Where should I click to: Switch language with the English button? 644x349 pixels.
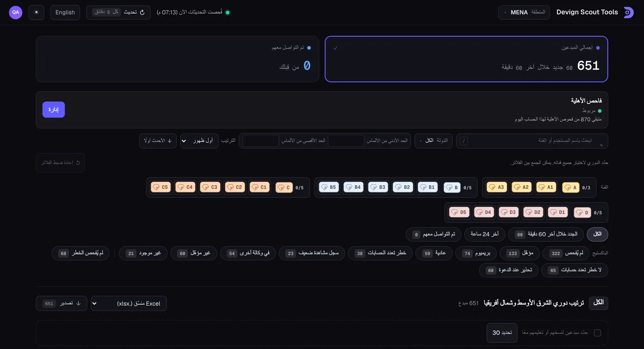pyautogui.click(x=65, y=12)
